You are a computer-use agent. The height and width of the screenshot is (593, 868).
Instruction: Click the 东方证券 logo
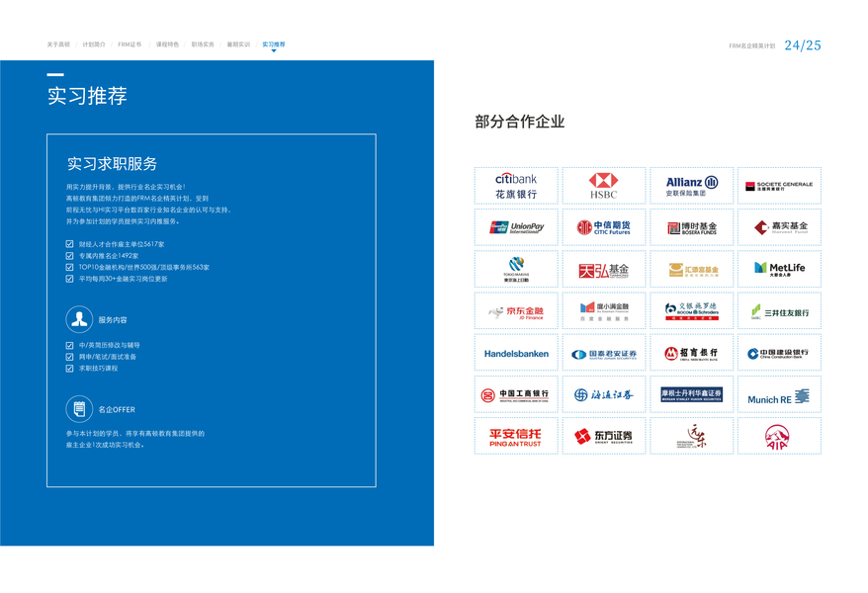coord(603,437)
